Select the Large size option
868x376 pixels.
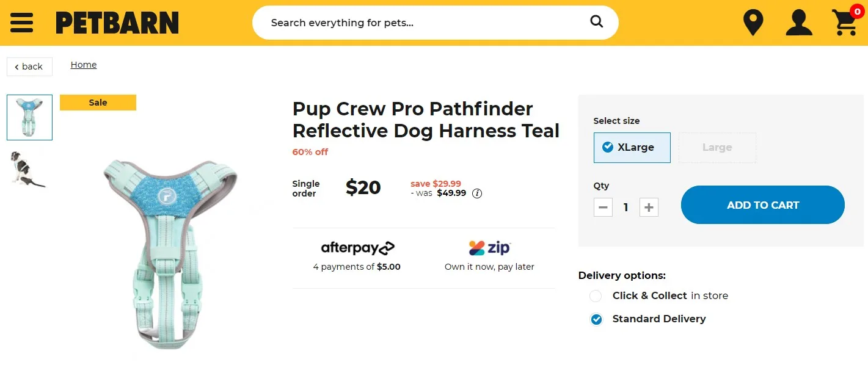tap(717, 148)
